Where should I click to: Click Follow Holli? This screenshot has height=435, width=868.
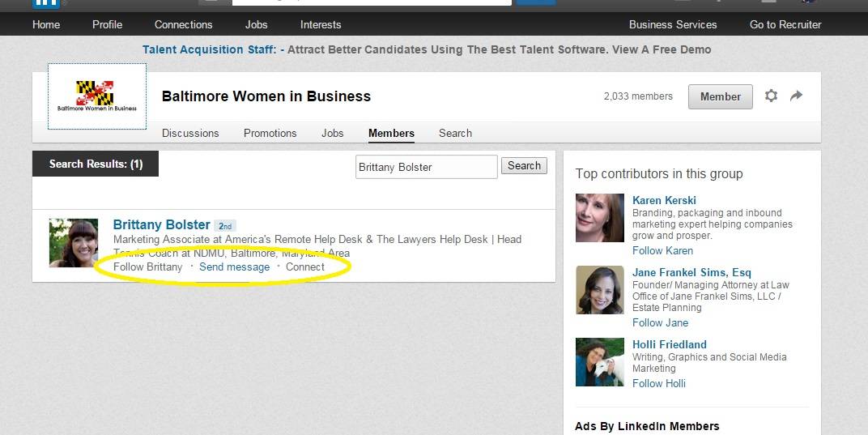coord(659,383)
